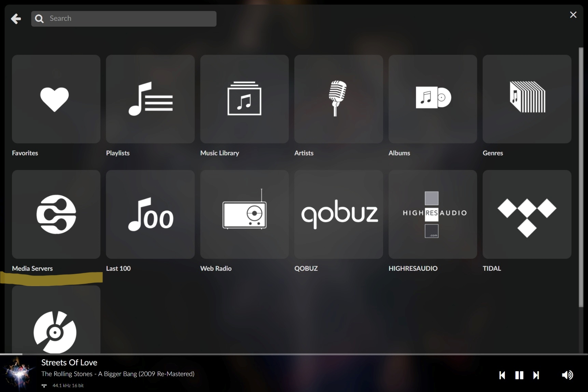Viewport: 588px width, 392px height.
Task: Go back using the arrow button
Action: click(16, 18)
